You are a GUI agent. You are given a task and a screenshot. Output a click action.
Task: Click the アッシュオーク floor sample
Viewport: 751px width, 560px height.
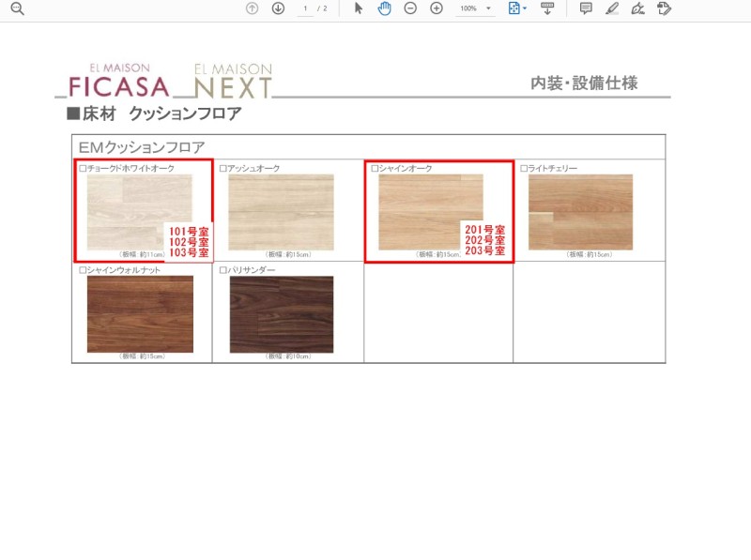[x=281, y=212]
